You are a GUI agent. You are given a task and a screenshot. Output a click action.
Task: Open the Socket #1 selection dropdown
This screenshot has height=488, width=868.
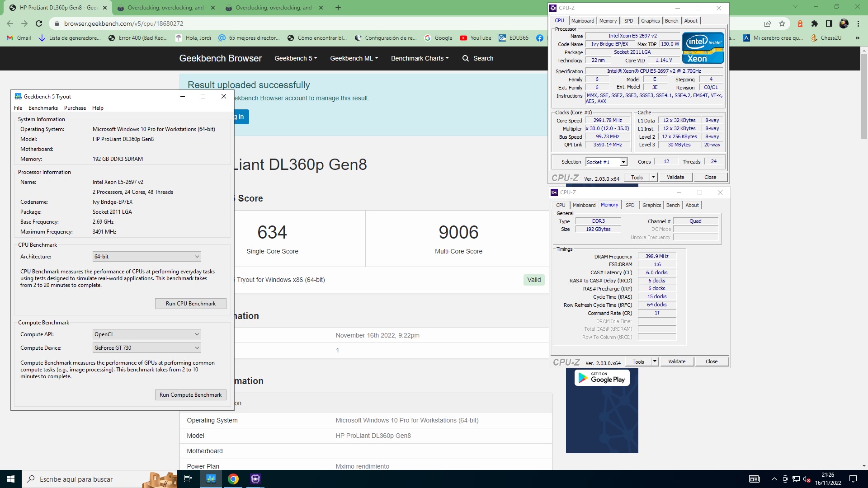(x=606, y=162)
